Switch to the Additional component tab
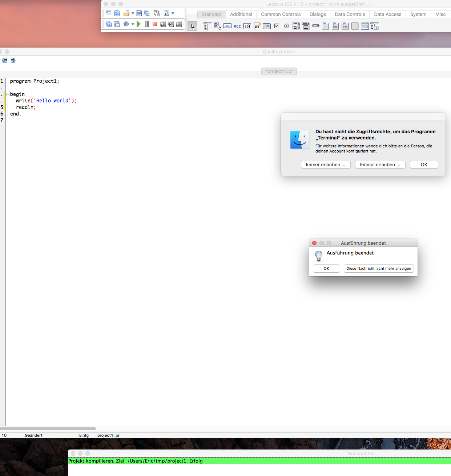This screenshot has height=476, width=451. coord(241,14)
